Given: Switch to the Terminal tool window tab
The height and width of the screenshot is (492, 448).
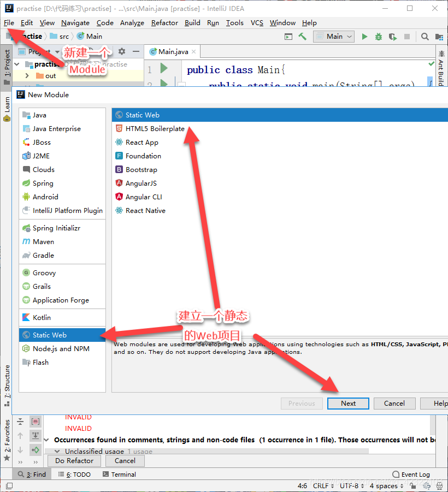Looking at the screenshot, I should tap(120, 475).
